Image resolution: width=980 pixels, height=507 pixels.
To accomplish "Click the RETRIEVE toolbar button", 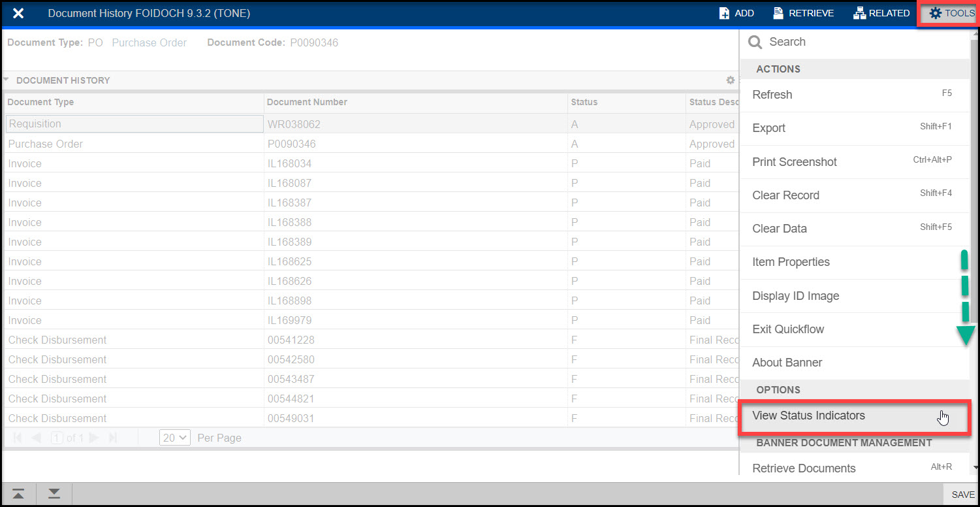I will pos(803,13).
